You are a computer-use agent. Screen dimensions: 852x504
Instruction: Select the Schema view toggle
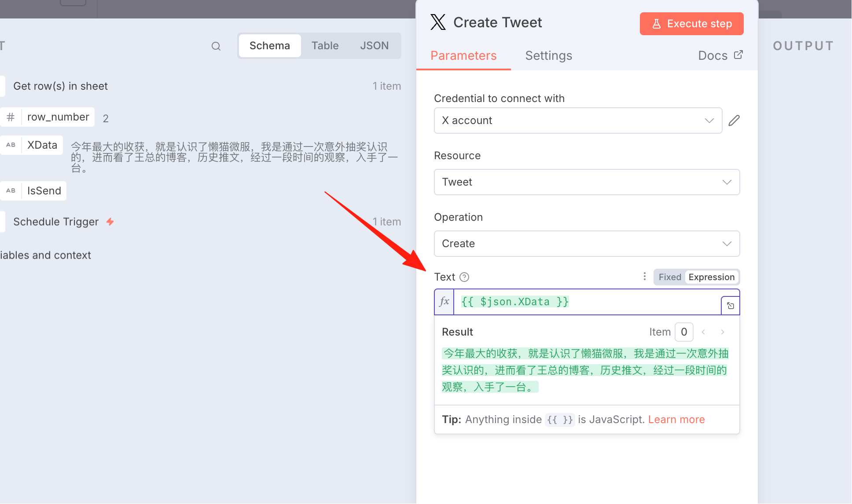tap(270, 46)
